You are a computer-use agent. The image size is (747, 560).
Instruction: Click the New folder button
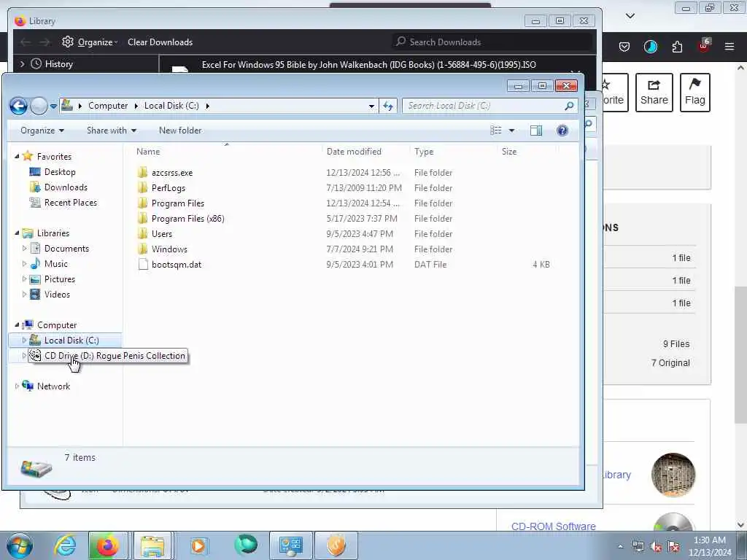[x=180, y=131]
